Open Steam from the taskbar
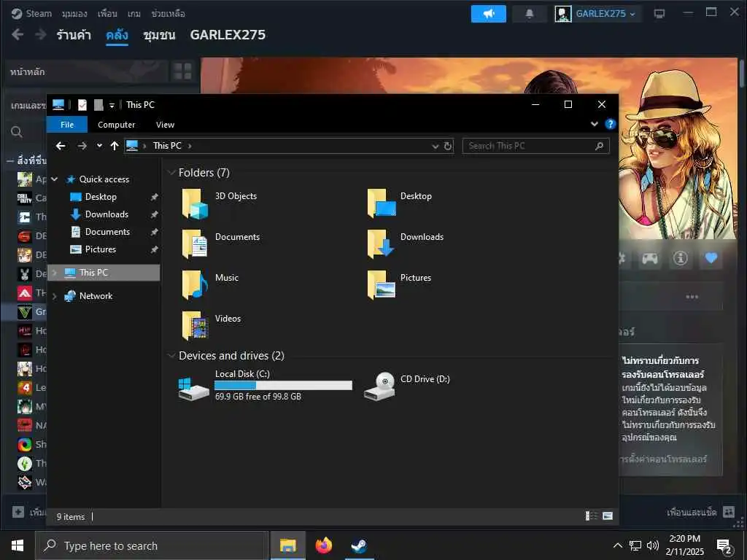 359,545
